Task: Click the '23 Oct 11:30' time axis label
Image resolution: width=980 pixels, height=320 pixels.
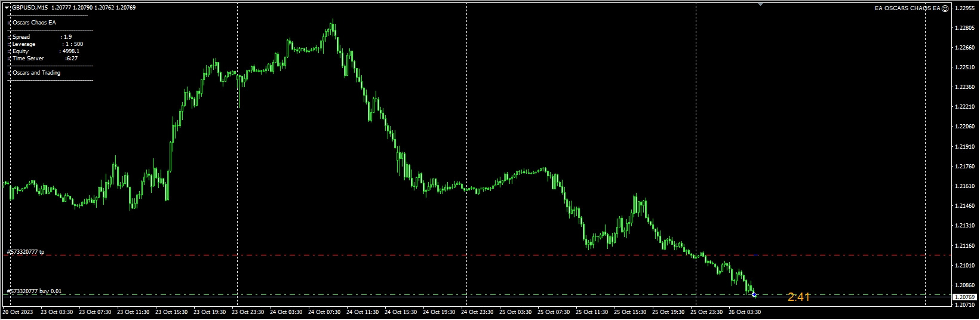Action: point(133,312)
